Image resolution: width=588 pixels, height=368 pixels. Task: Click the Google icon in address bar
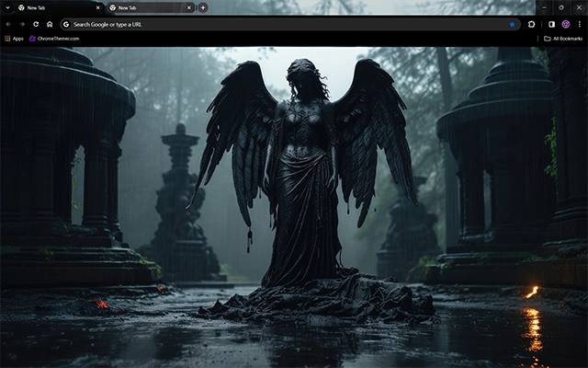coord(66,25)
